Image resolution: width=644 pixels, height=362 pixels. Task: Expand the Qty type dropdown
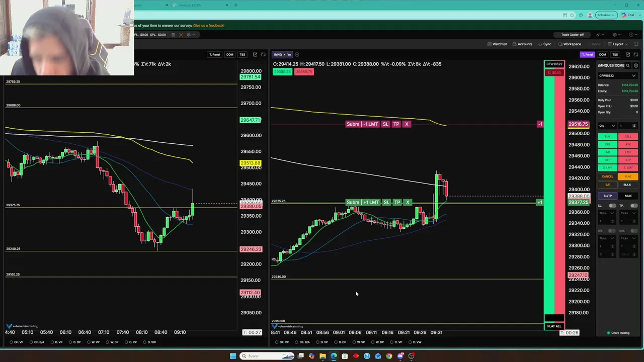pyautogui.click(x=607, y=126)
